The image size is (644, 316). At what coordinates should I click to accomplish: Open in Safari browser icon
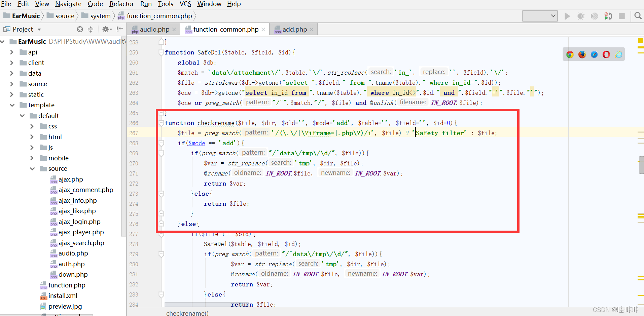pyautogui.click(x=594, y=54)
